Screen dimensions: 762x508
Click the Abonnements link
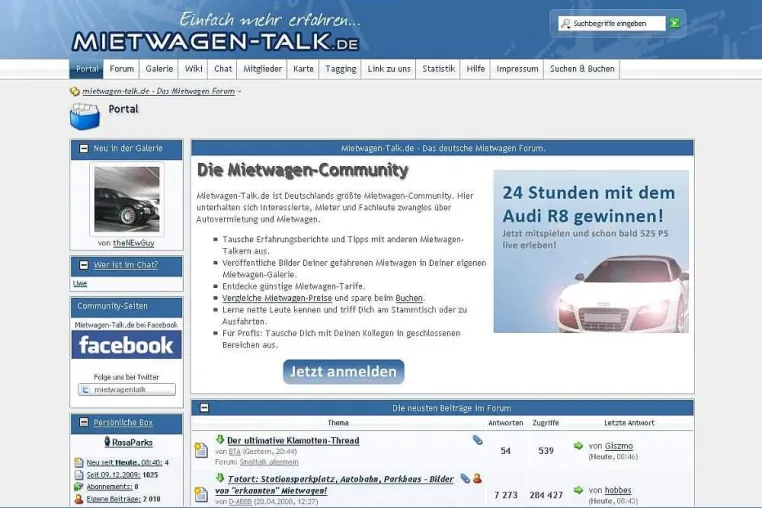109,487
